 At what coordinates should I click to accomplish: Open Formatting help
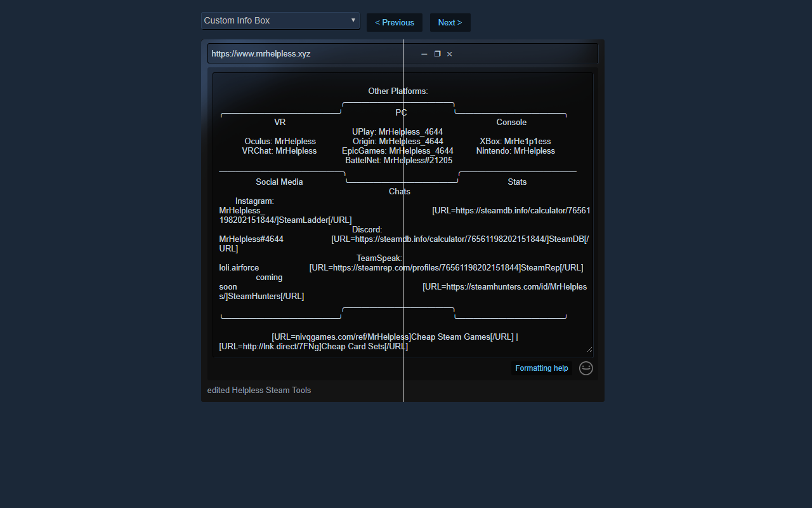pos(542,368)
